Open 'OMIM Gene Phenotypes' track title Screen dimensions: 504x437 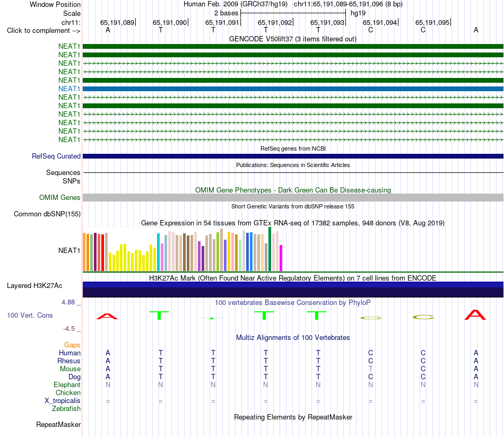point(293,190)
